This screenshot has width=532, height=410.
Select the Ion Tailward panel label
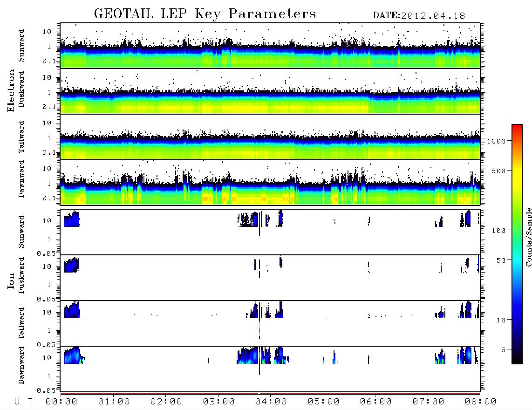click(21, 323)
